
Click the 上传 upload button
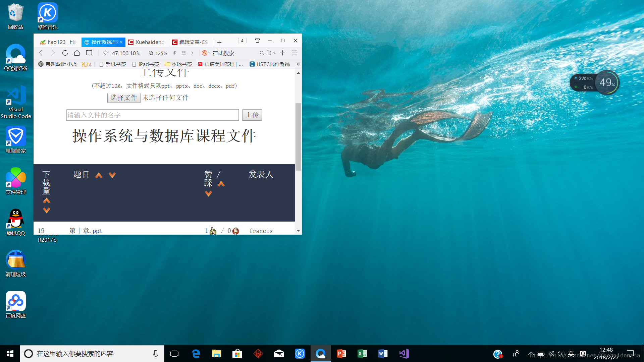click(252, 115)
